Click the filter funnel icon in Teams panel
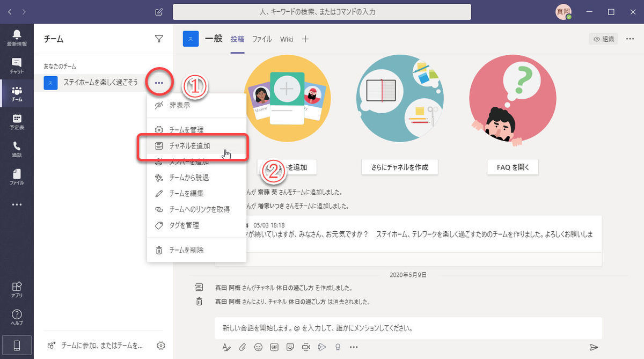The width and height of the screenshot is (644, 359). click(x=159, y=39)
